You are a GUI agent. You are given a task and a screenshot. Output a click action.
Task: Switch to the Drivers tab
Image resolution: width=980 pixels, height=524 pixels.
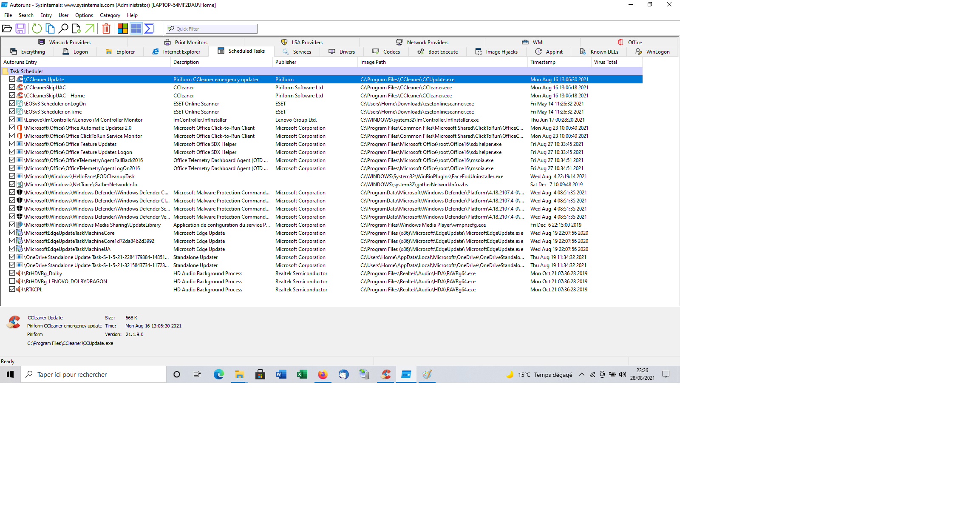coord(342,51)
